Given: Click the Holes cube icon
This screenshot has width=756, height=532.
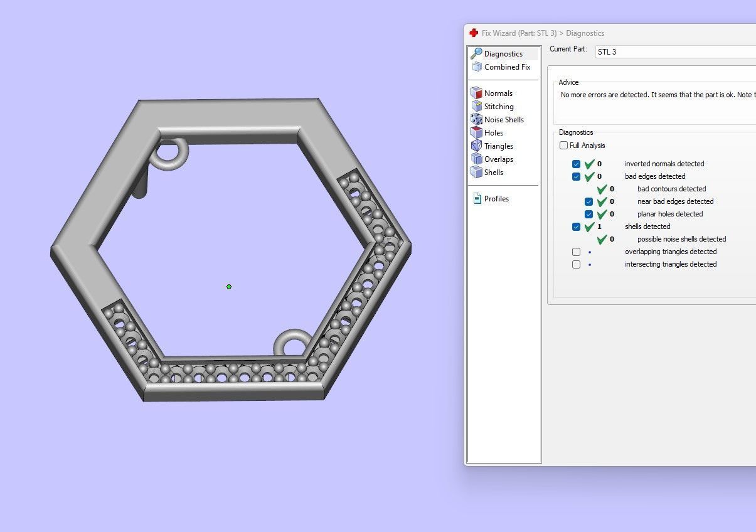Looking at the screenshot, I should [x=476, y=133].
